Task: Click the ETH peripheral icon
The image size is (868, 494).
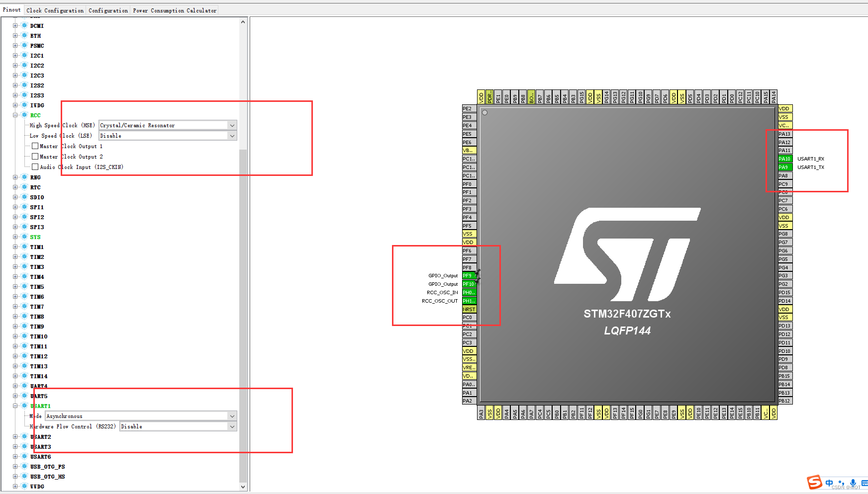Action: click(x=25, y=35)
